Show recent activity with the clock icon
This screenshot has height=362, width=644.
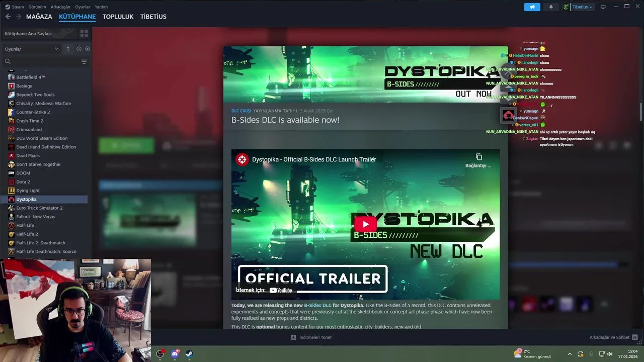click(x=79, y=49)
